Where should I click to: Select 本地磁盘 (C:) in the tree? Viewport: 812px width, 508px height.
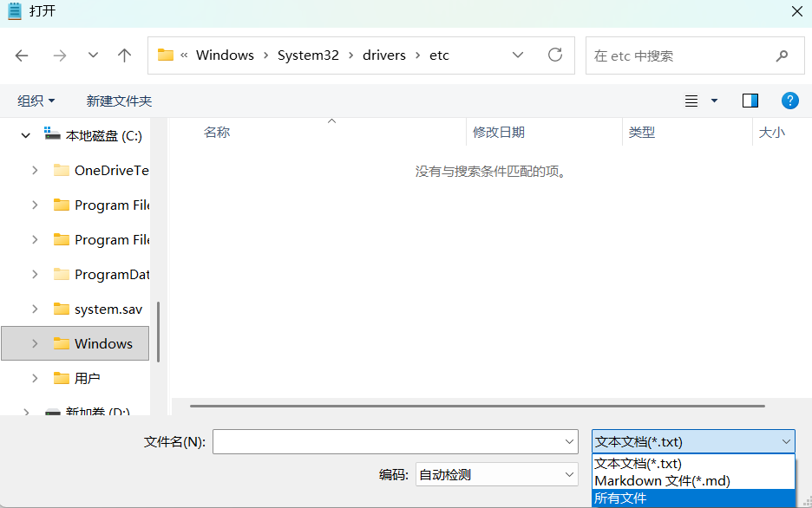103,135
